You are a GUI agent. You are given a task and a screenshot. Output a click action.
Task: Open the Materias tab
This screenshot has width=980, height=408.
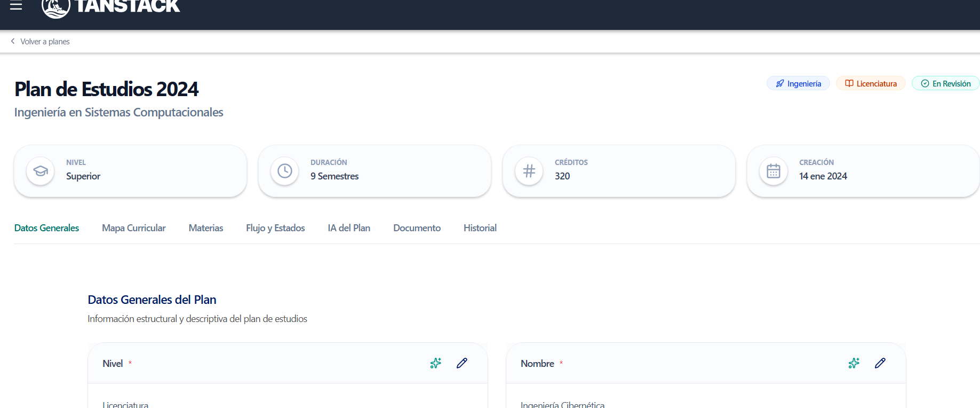206,228
